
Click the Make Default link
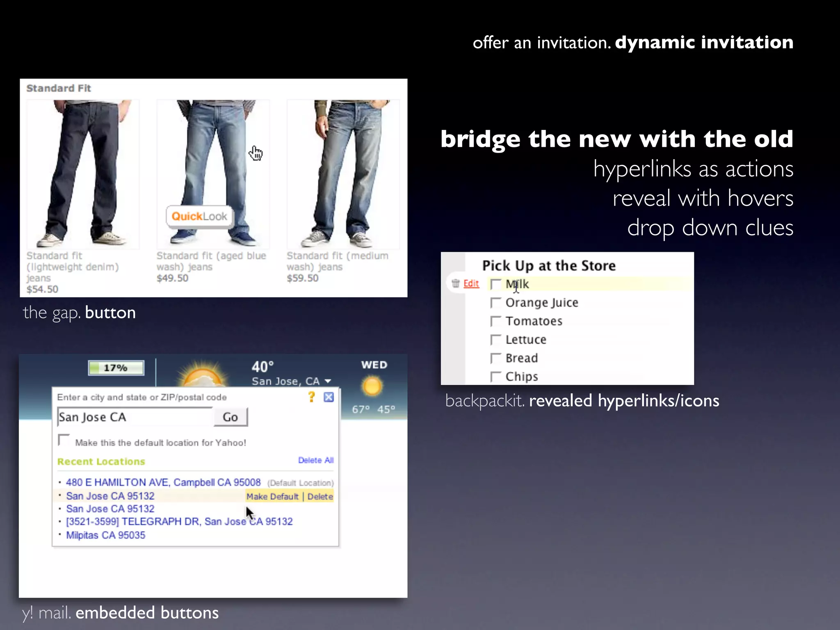272,497
